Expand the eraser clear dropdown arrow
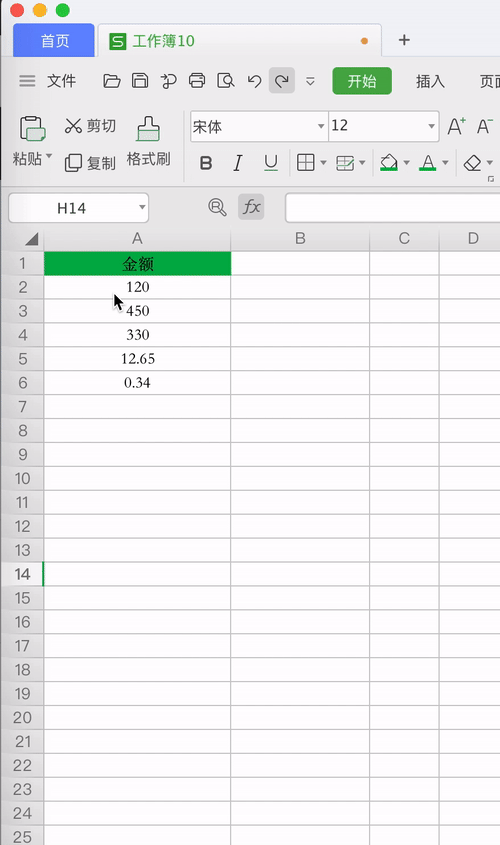Image resolution: width=500 pixels, height=845 pixels. [x=490, y=163]
